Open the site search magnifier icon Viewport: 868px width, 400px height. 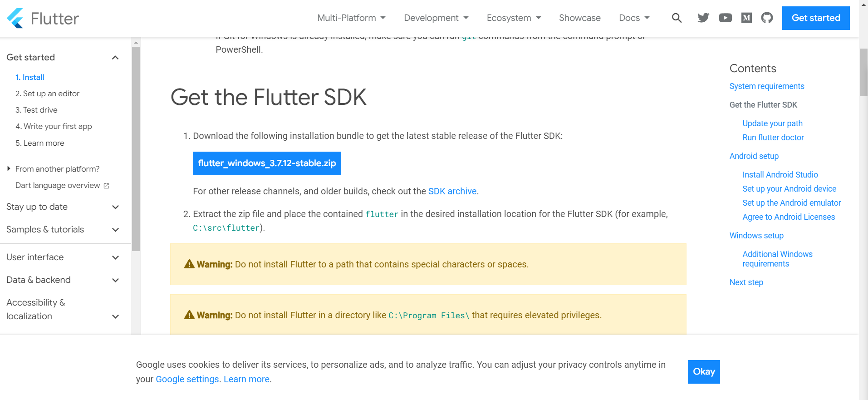[x=677, y=18]
